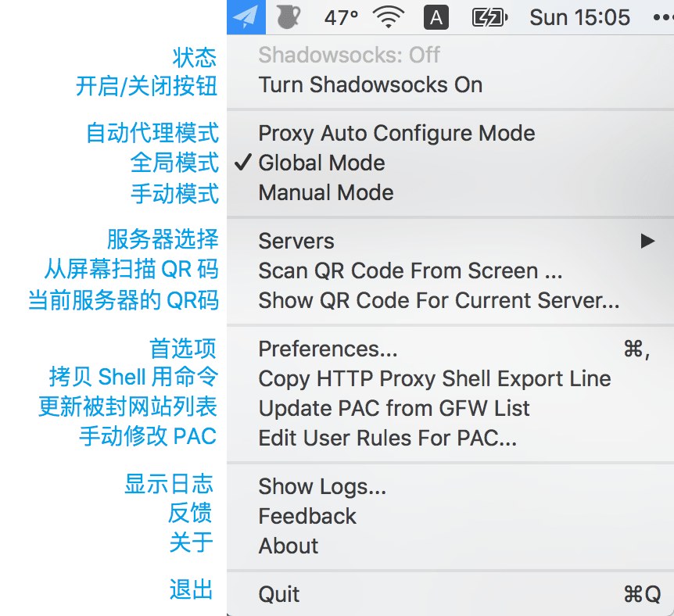Click the Chinese label '显示日志'

169,484
